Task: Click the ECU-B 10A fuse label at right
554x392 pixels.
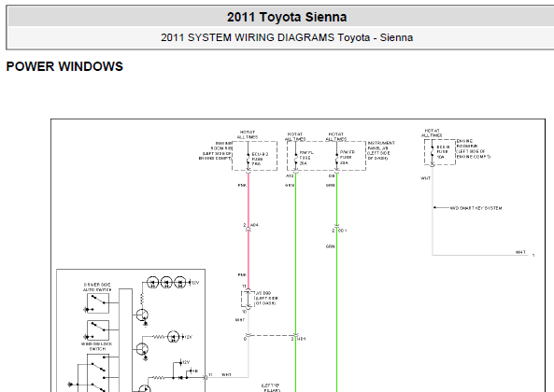Action: 443,152
